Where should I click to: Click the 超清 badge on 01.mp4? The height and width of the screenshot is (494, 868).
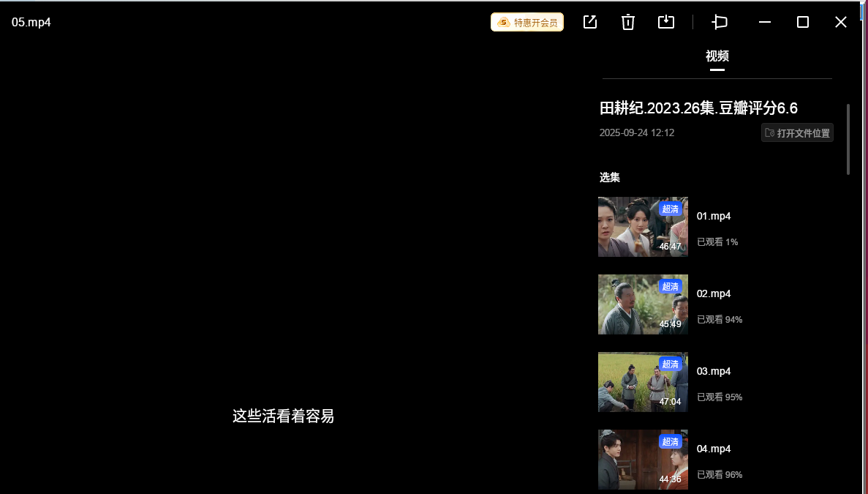point(670,209)
